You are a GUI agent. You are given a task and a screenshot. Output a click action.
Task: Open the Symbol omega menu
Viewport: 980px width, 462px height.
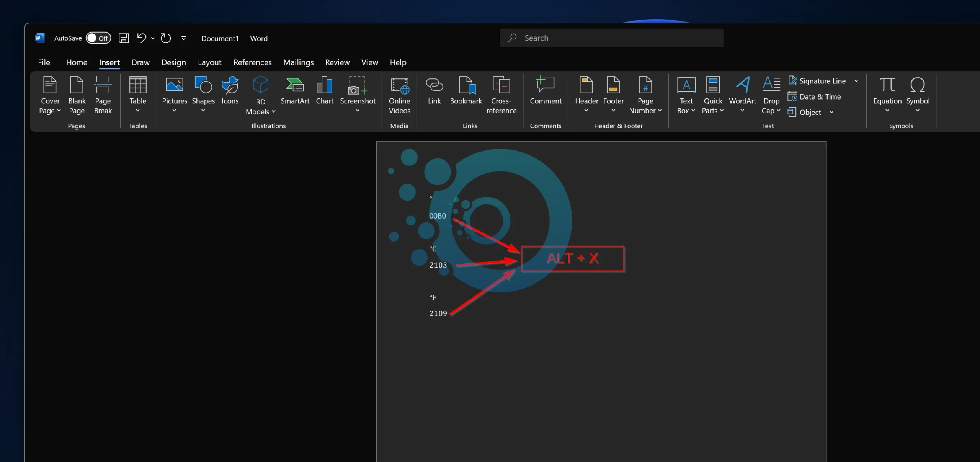pos(918,95)
